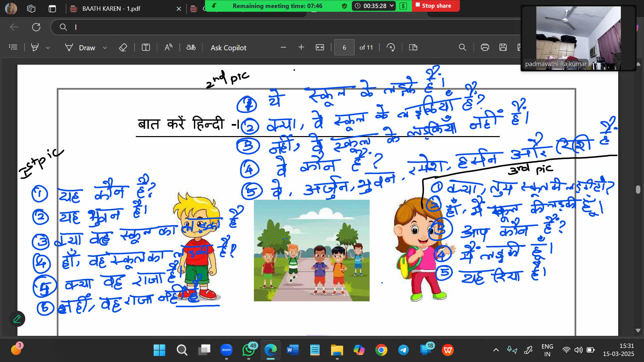
Task: Toggle Fit to width view
Action: point(320,47)
